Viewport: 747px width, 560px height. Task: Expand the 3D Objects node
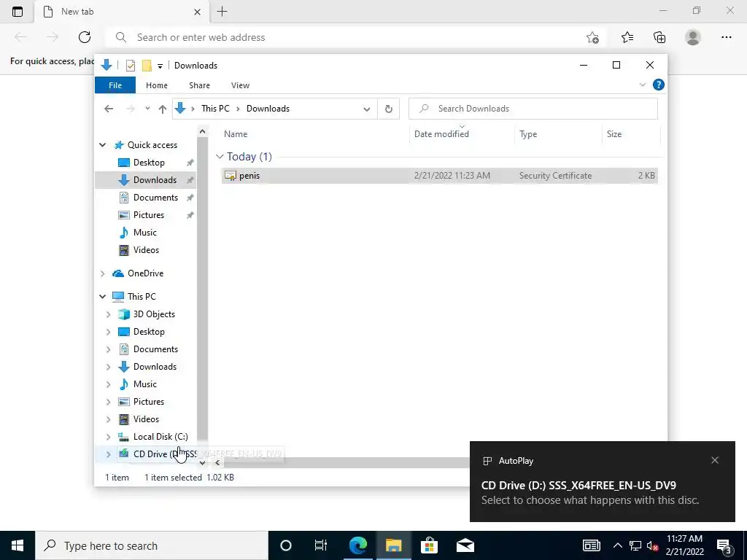[108, 314]
